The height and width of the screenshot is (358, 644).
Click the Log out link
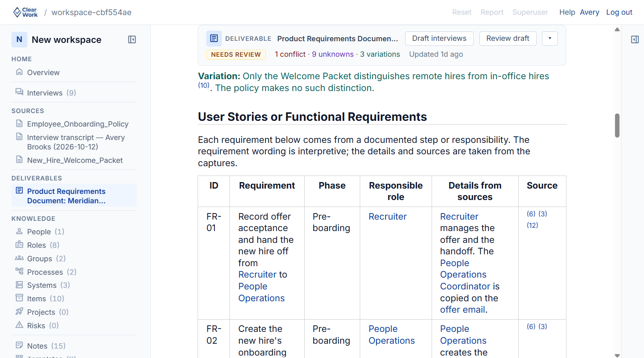[619, 12]
